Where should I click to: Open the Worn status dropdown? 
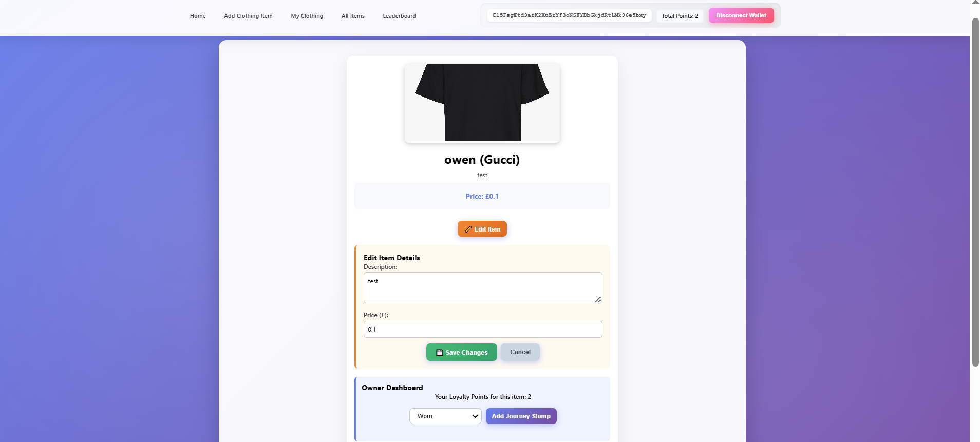[x=445, y=416]
